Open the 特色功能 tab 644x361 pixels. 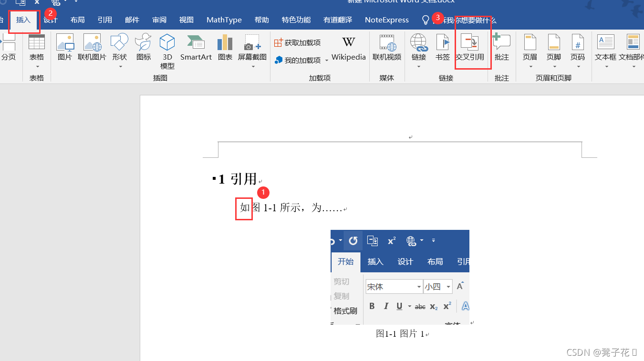296,20
